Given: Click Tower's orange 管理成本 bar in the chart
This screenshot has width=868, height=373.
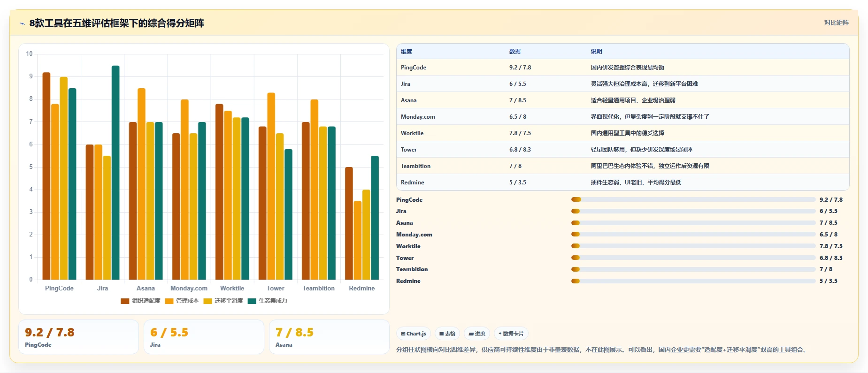Looking at the screenshot, I should tap(271, 186).
